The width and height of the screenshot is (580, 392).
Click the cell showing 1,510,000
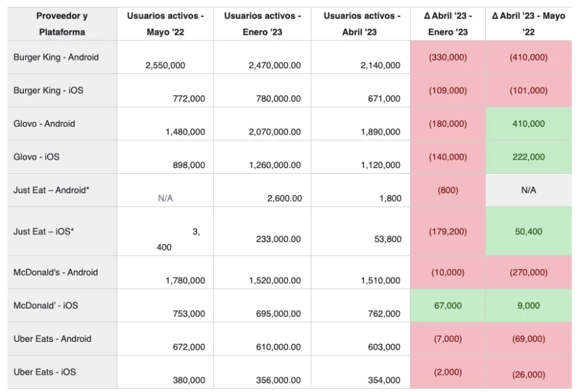pos(361,272)
